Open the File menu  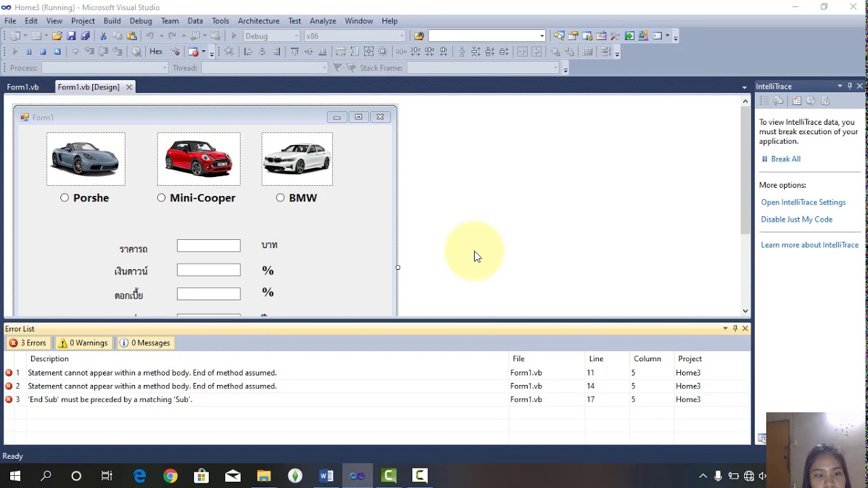[x=10, y=21]
